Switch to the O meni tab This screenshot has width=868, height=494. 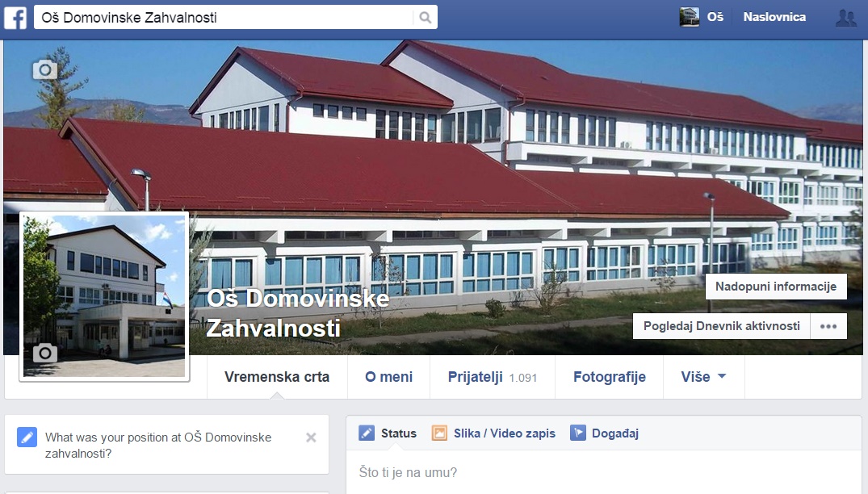(388, 377)
